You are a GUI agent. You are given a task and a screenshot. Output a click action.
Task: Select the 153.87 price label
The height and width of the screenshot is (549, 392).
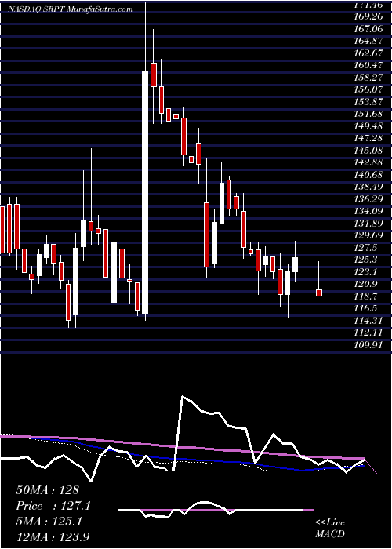pos(369,101)
